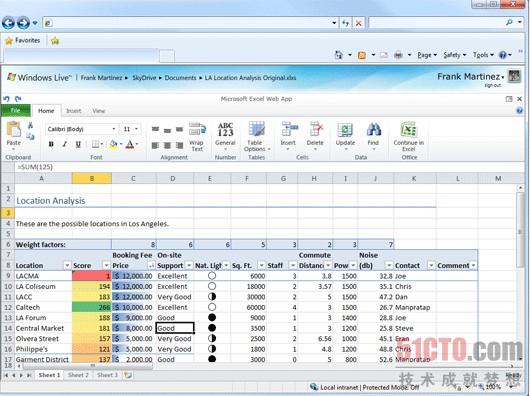Image resolution: width=530 pixels, height=396 pixels.
Task: Open the Sq. Ft. column filter dropdown
Action: point(261,266)
